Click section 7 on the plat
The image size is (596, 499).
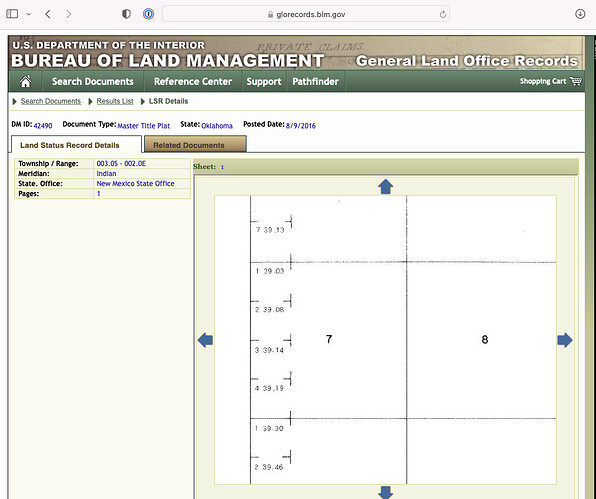pyautogui.click(x=329, y=339)
